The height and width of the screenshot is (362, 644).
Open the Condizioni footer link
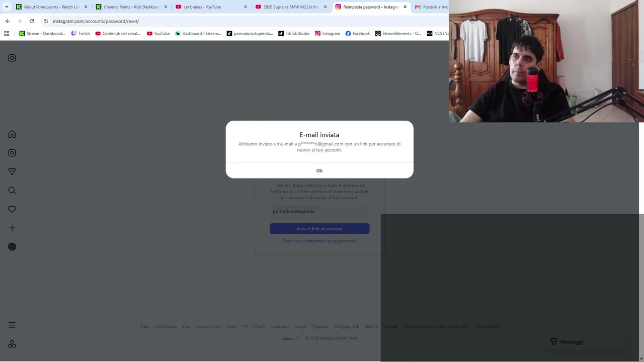tap(280, 327)
